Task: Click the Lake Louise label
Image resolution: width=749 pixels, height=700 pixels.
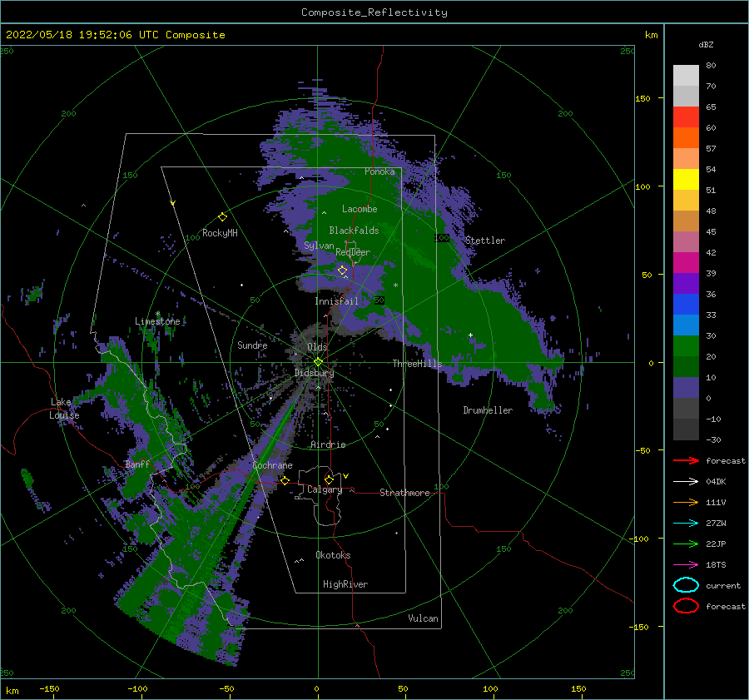Action: click(x=64, y=409)
